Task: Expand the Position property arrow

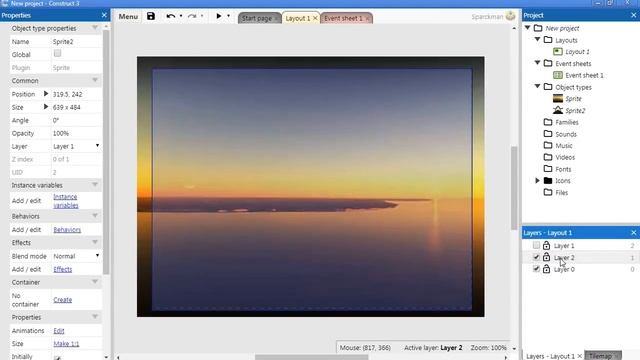Action: [x=46, y=94]
